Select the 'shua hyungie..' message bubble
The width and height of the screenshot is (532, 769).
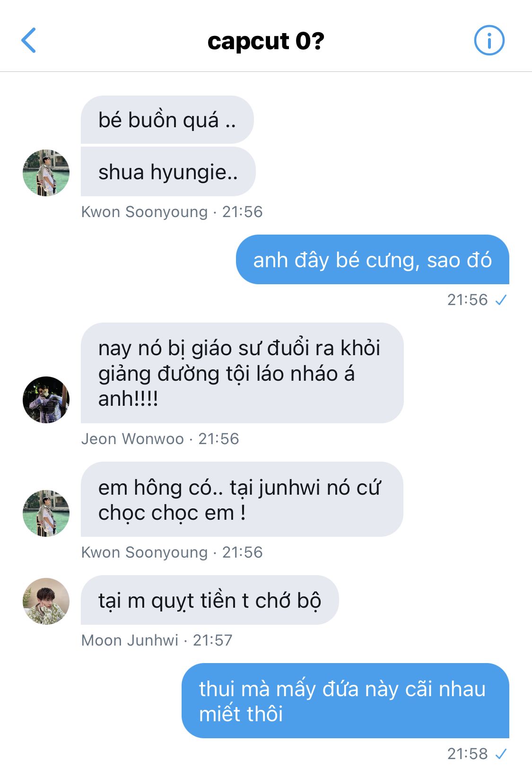[x=168, y=172]
